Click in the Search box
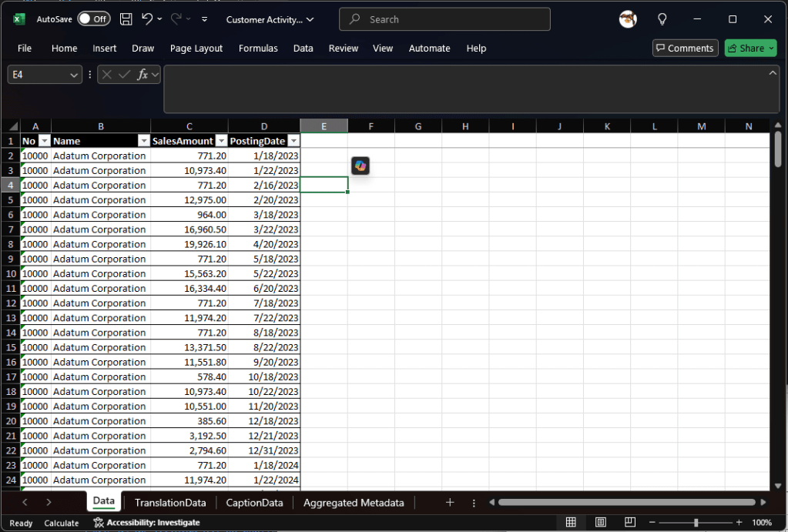 click(x=444, y=19)
